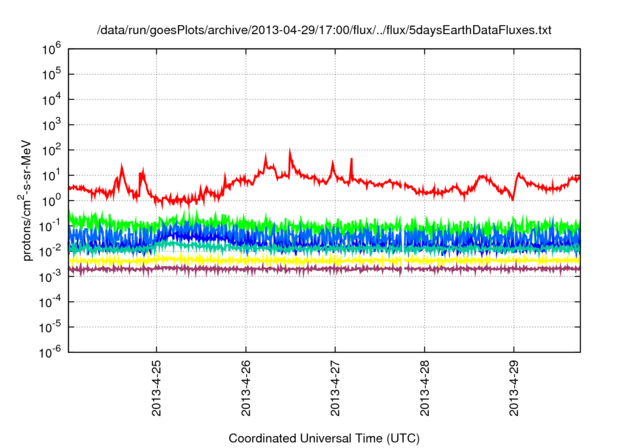Image resolution: width=640 pixels, height=448 pixels.
Task: Select the 10^5 y-axis tick label
Action: coord(51,74)
